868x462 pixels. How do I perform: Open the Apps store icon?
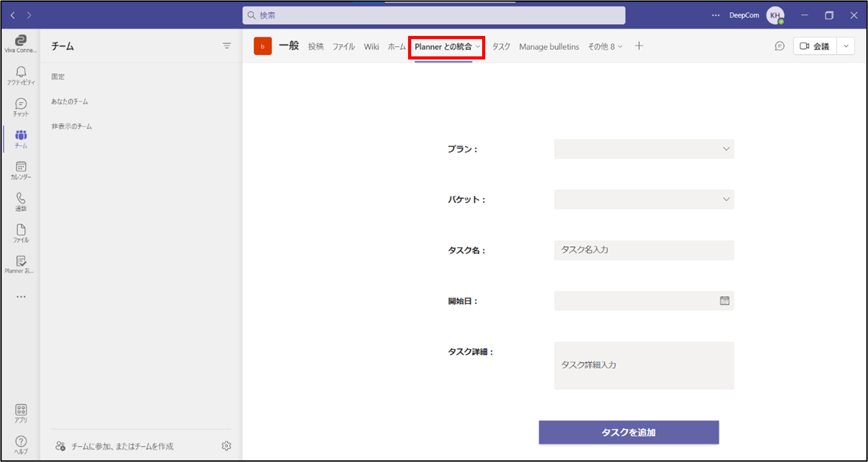[21, 414]
